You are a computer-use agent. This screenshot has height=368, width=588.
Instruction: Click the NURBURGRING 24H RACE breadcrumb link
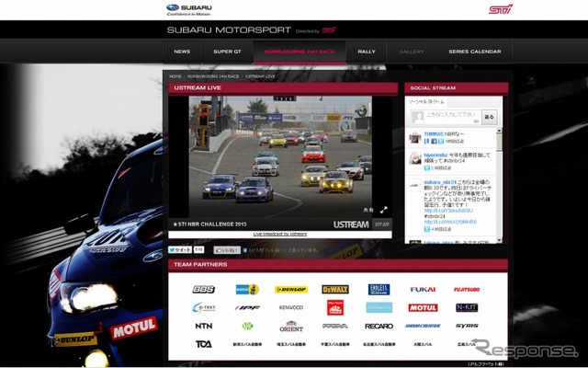[x=213, y=76]
